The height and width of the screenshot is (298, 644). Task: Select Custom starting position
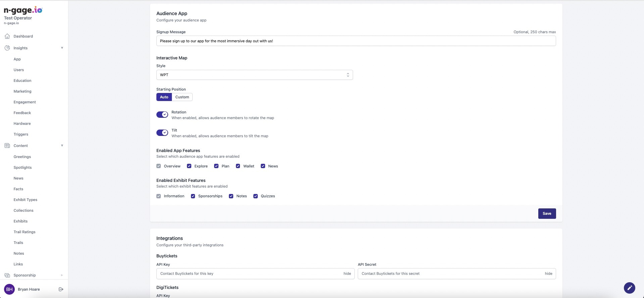pyautogui.click(x=182, y=97)
